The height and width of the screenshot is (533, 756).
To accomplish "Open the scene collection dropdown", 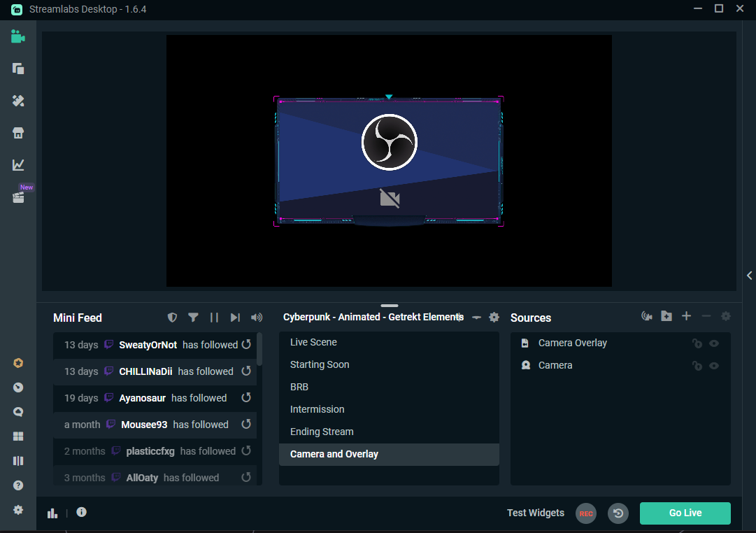I will [x=373, y=318].
